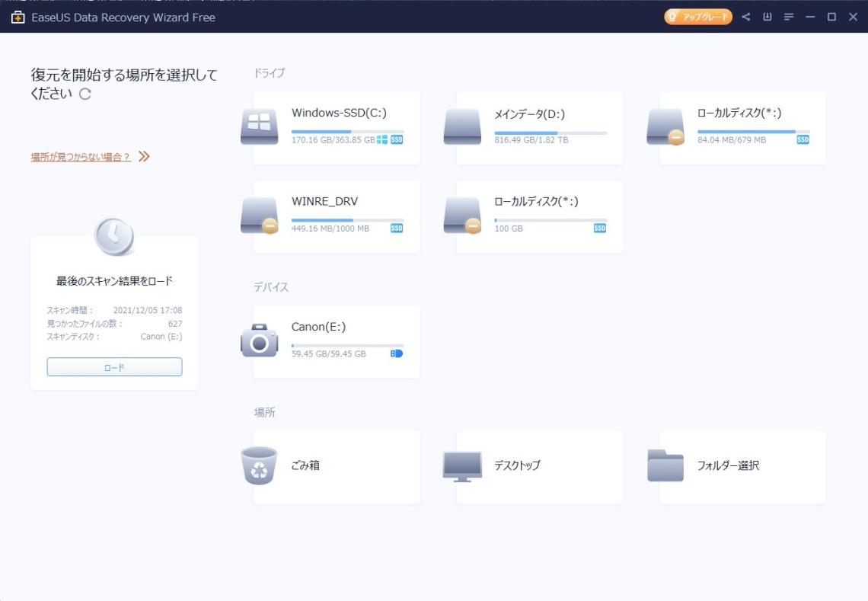
Task: Click the SSD badge on Windows-SSD(C:)
Action: [397, 139]
